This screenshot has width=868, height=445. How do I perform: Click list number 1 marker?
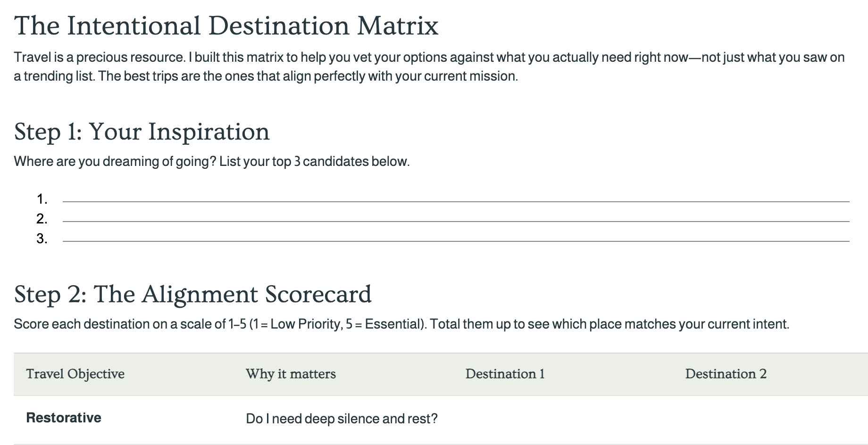(x=42, y=199)
